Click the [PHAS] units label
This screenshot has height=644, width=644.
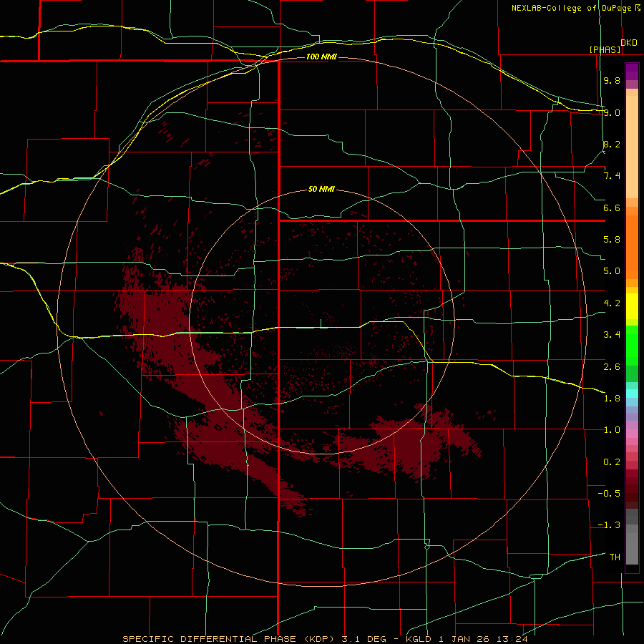click(x=605, y=49)
